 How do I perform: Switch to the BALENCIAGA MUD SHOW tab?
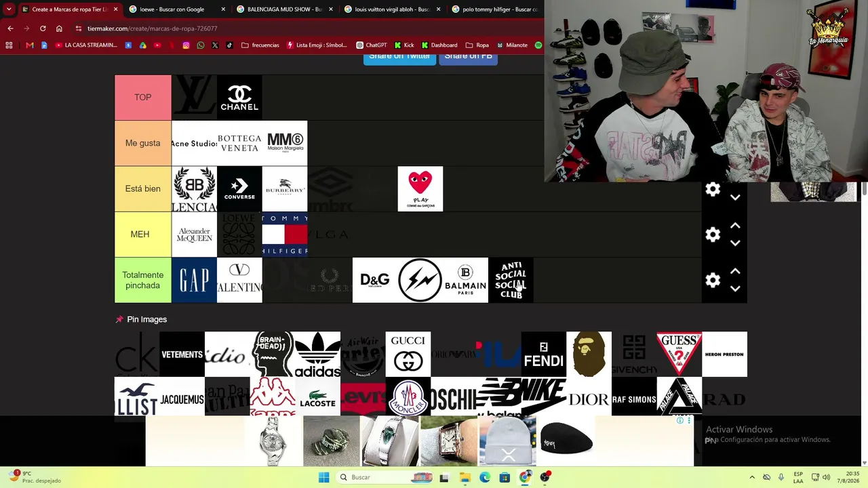tap(283, 9)
